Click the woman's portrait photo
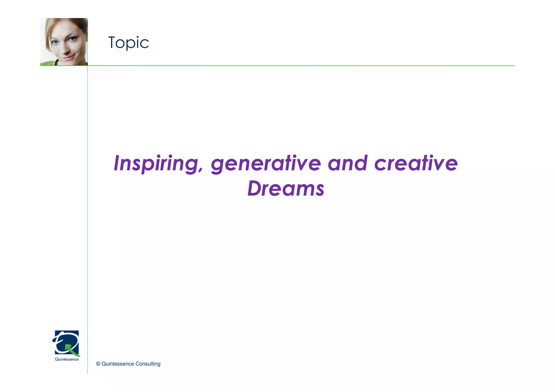Screen dimensions: 555x392 [x=64, y=42]
